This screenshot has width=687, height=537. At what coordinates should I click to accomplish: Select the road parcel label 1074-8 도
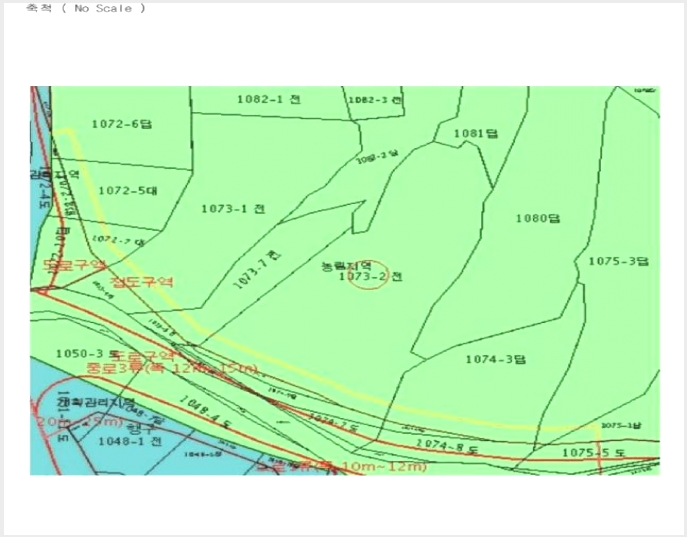[447, 446]
